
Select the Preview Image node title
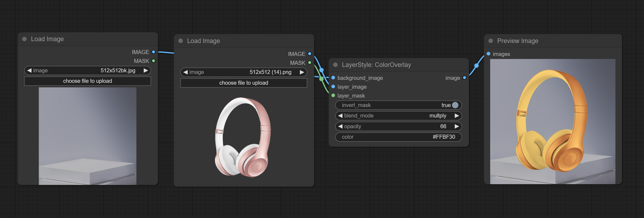pos(518,41)
